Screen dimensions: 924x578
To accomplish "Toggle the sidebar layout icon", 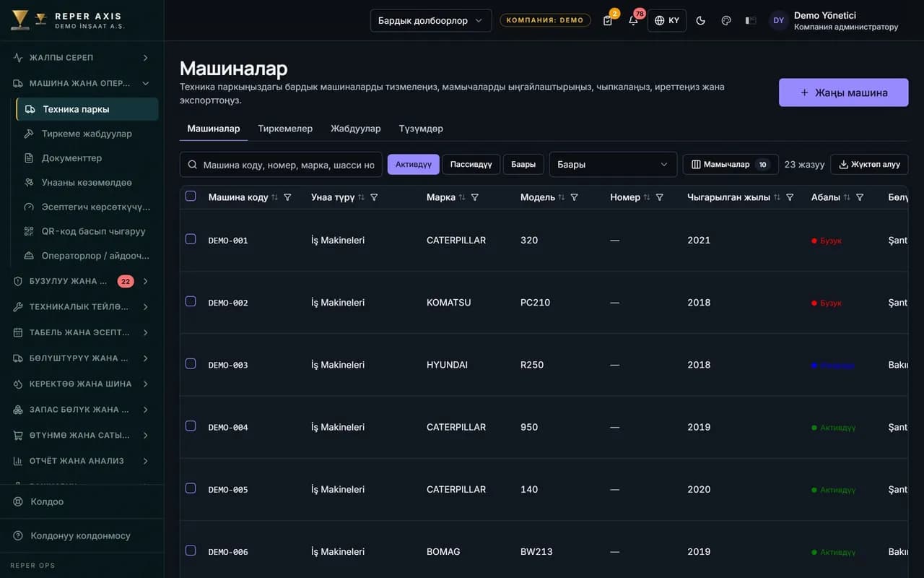I will (751, 20).
